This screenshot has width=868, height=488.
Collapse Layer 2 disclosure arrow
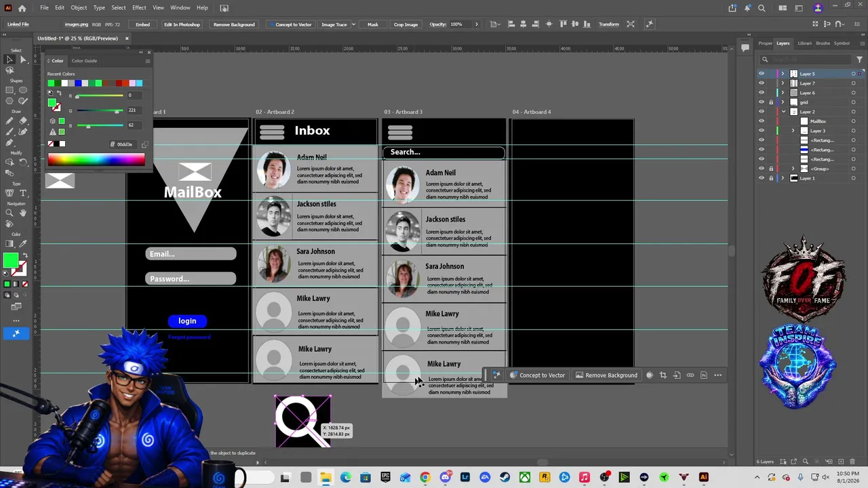click(x=783, y=112)
